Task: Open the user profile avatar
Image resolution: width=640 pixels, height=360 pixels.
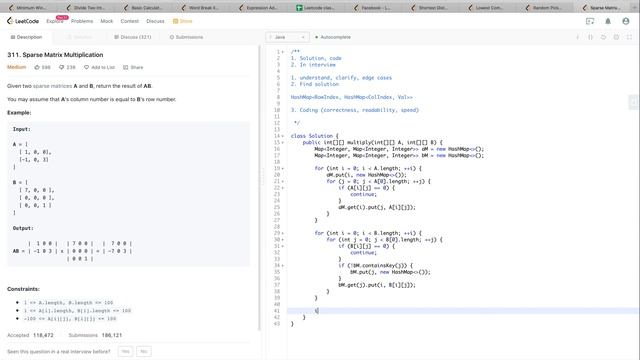Action: (x=626, y=21)
